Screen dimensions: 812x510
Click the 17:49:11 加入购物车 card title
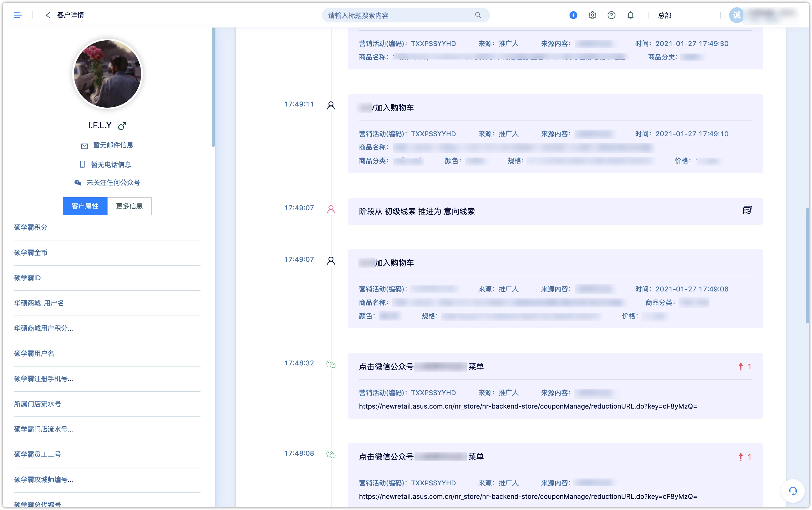[x=386, y=108]
